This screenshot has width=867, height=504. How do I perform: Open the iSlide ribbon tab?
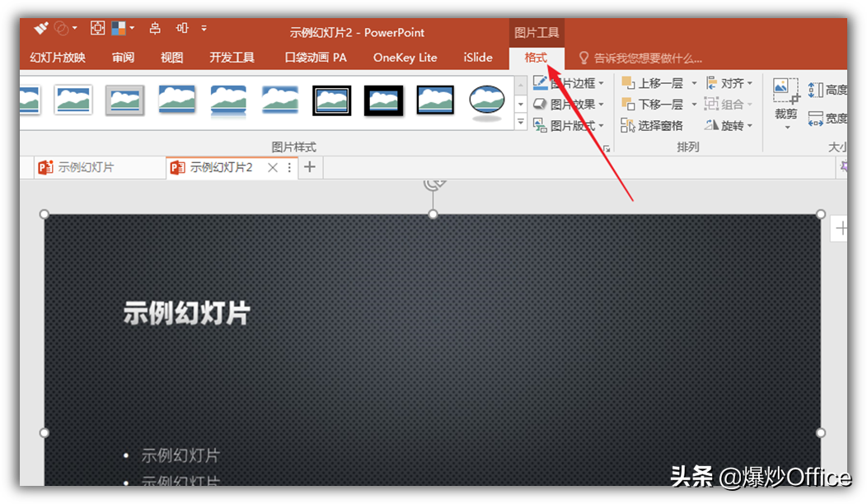click(x=478, y=58)
